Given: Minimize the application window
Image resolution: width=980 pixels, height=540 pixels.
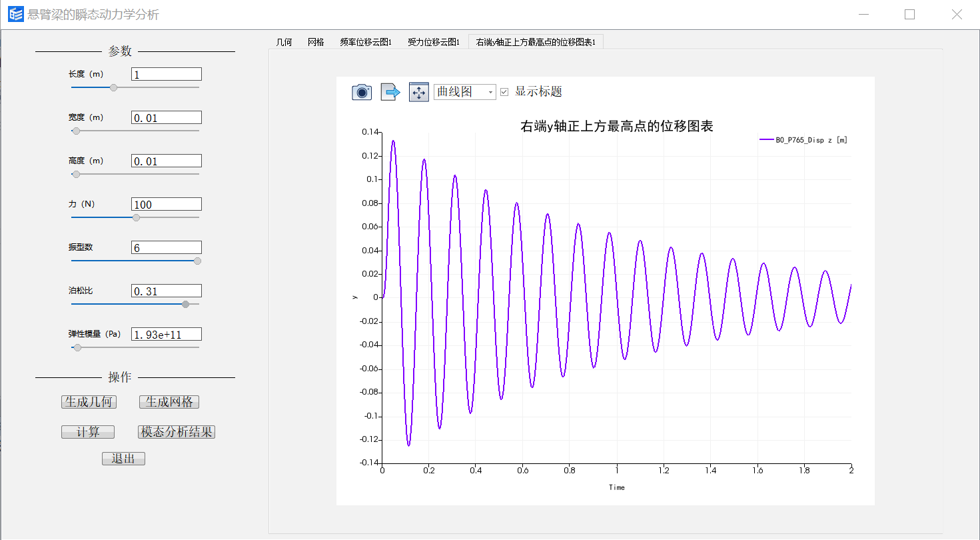Looking at the screenshot, I should (864, 15).
